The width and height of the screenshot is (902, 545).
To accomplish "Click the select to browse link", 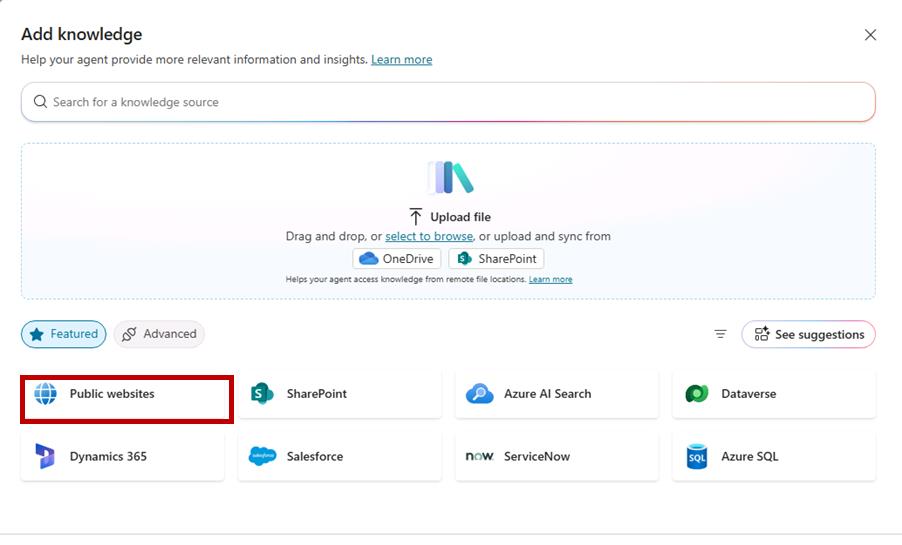I will [x=429, y=237].
